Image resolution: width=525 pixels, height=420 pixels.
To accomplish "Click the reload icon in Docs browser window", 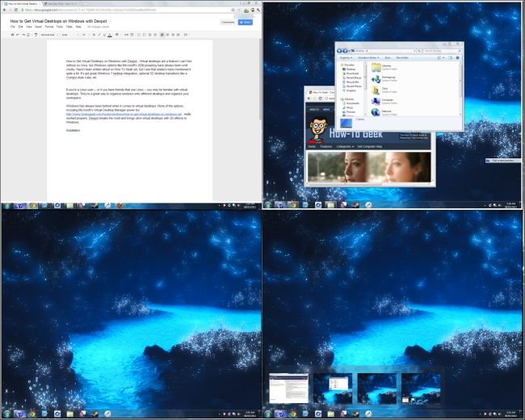I will [16, 10].
